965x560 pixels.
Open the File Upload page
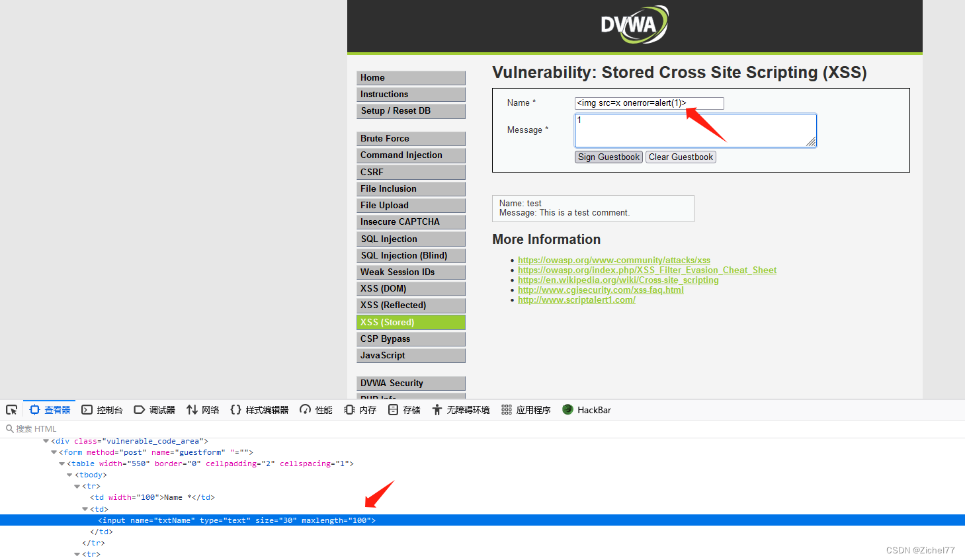[411, 205]
